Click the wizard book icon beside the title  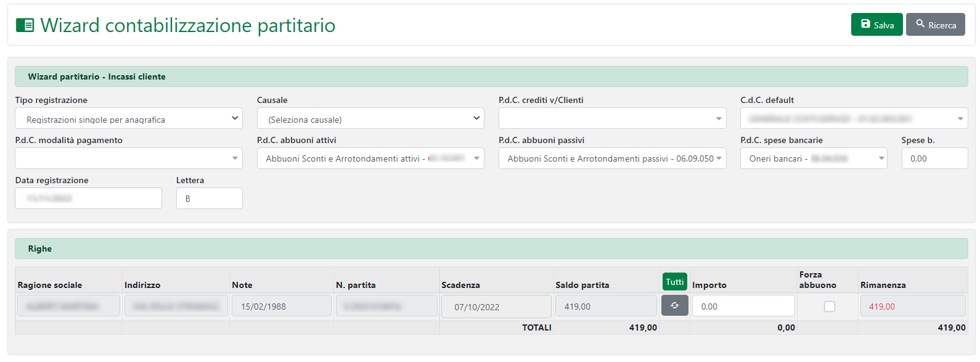(25, 25)
